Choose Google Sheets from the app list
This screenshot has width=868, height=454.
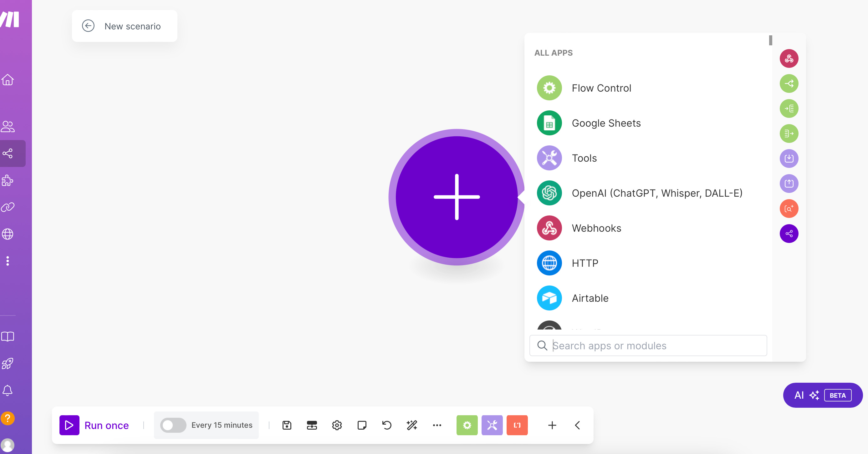click(x=606, y=123)
